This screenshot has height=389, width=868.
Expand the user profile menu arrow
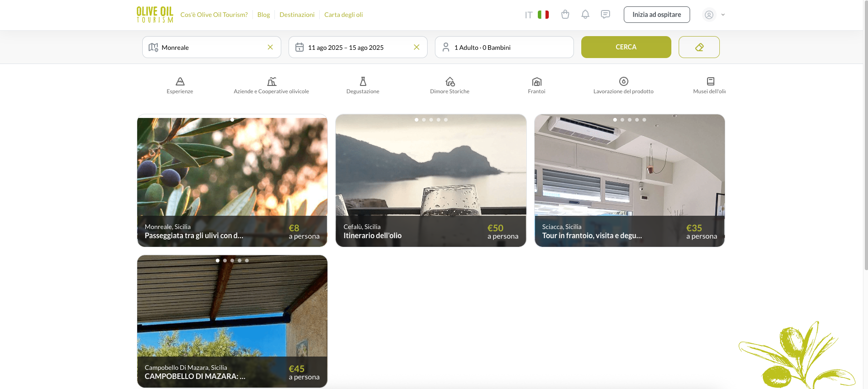[723, 15]
